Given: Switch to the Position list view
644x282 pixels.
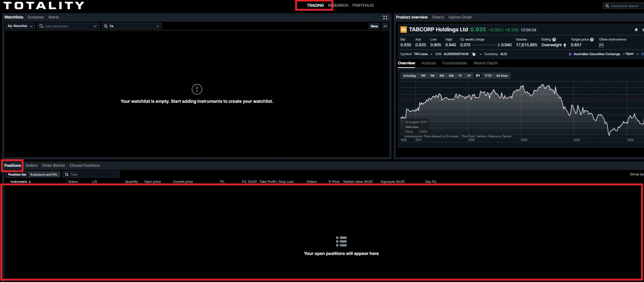Looking at the screenshot, I should point(17,174).
